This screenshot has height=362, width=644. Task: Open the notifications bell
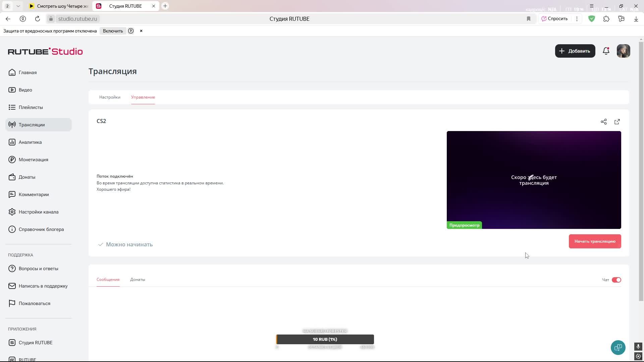pos(606,51)
